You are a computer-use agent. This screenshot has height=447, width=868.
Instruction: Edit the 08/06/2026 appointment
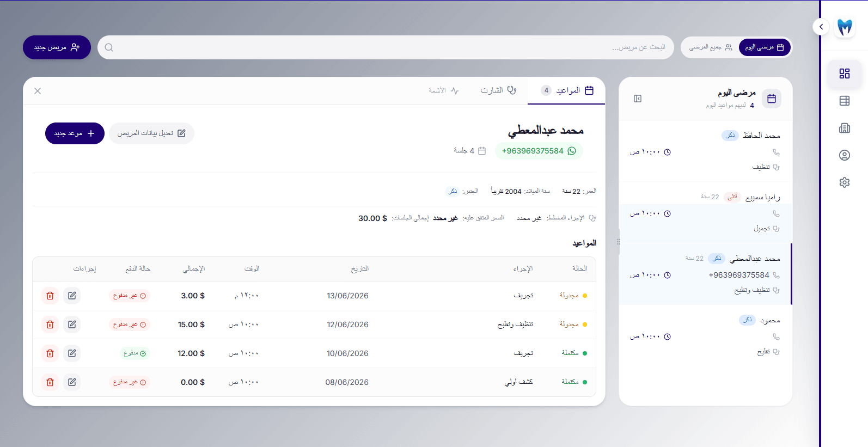coord(72,382)
